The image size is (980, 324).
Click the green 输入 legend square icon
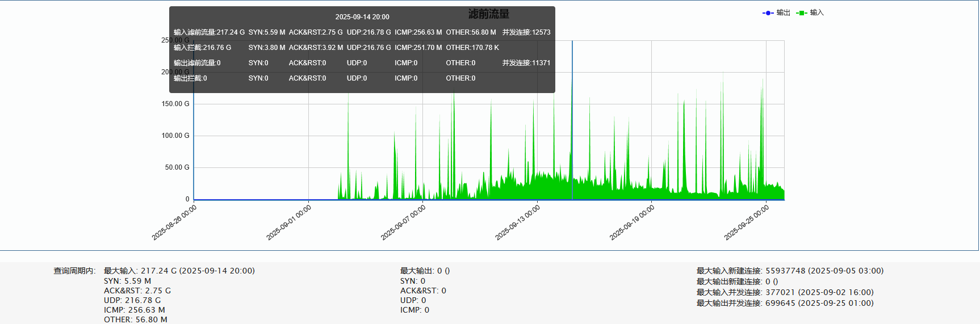(x=801, y=13)
